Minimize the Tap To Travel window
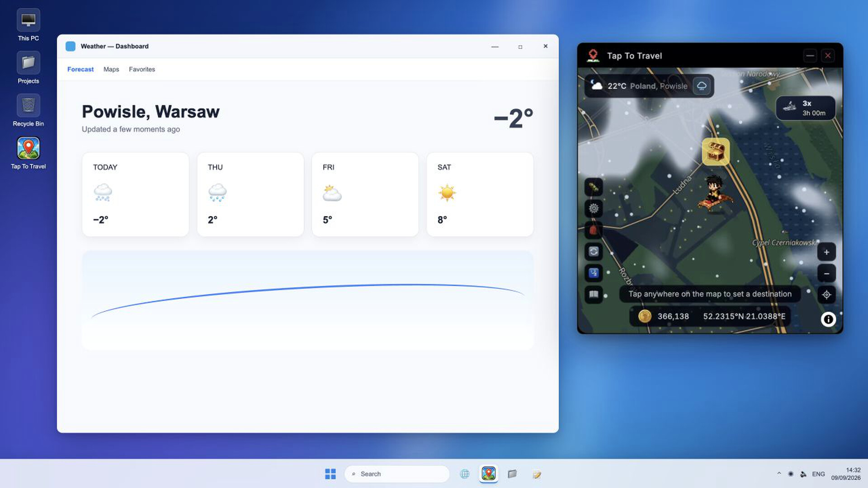Viewport: 868px width, 488px height. pyautogui.click(x=810, y=56)
